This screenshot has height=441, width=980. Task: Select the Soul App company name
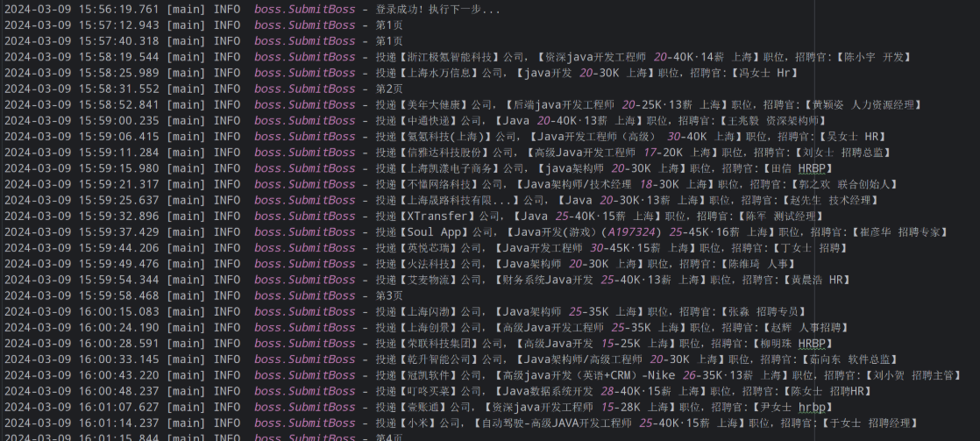click(x=434, y=232)
